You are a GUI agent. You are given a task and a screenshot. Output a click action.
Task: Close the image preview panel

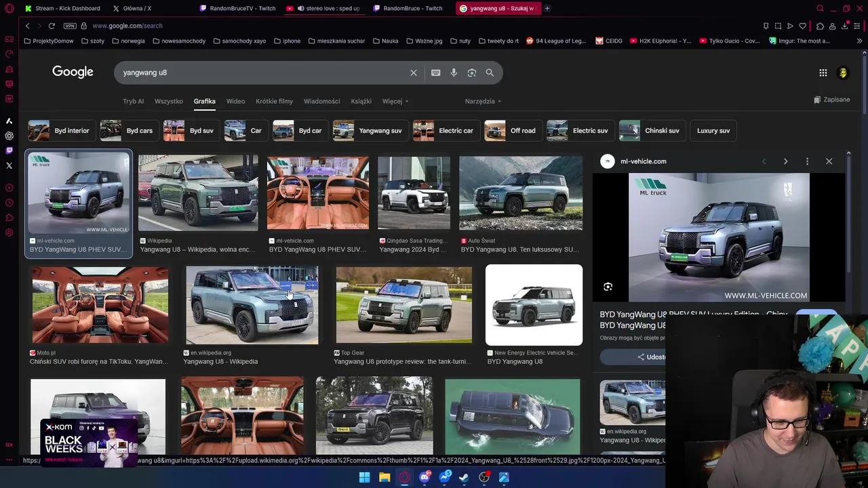pyautogui.click(x=829, y=161)
